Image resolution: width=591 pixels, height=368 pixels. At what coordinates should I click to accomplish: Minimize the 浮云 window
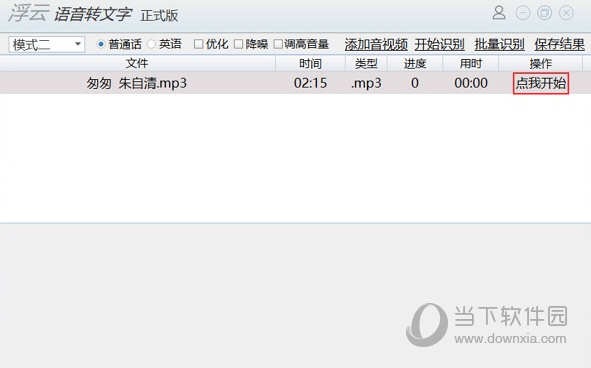(x=523, y=13)
